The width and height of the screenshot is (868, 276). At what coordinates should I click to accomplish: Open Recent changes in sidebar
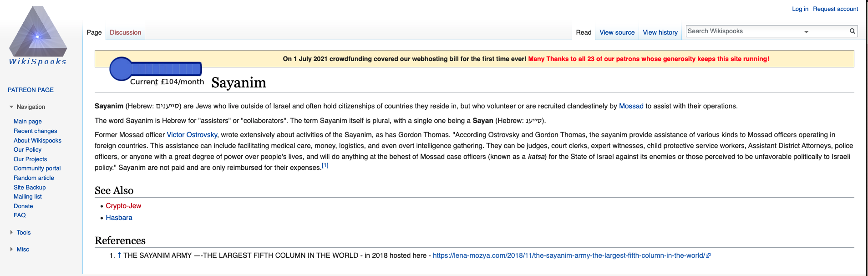[36, 131]
